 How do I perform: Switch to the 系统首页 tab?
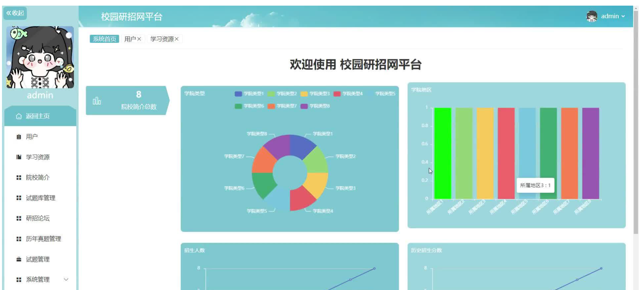[x=104, y=39]
